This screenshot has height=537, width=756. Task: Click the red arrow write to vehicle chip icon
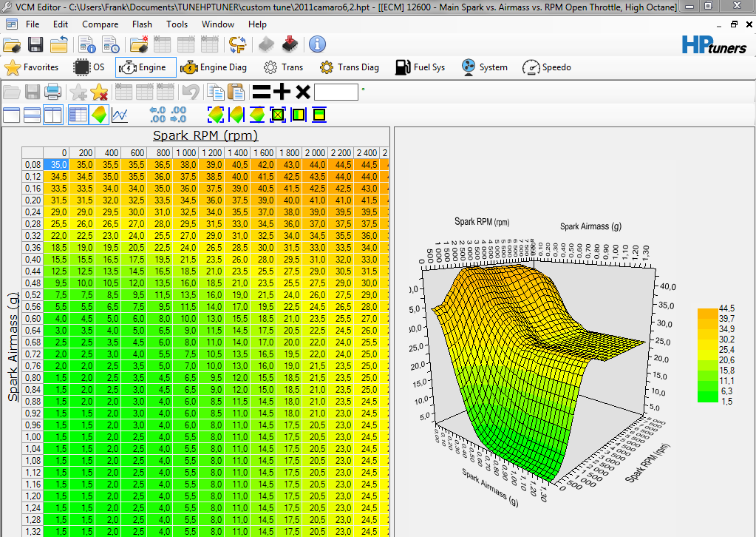(x=290, y=45)
